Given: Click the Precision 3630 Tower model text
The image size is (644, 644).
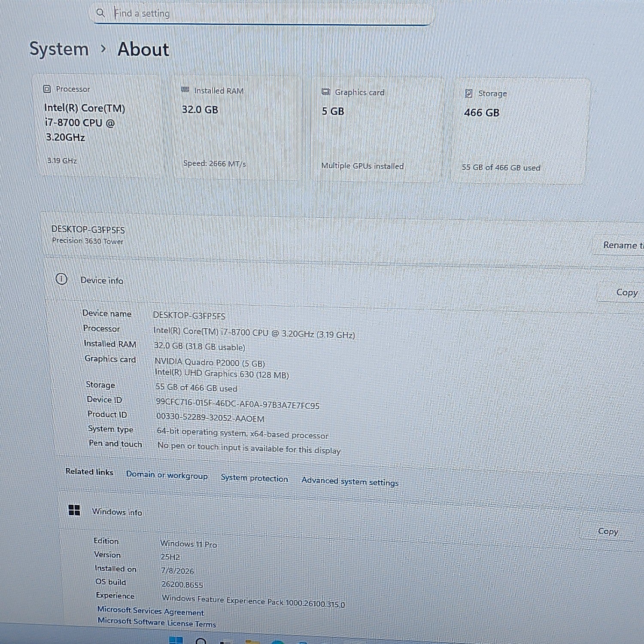Looking at the screenshot, I should point(88,241).
